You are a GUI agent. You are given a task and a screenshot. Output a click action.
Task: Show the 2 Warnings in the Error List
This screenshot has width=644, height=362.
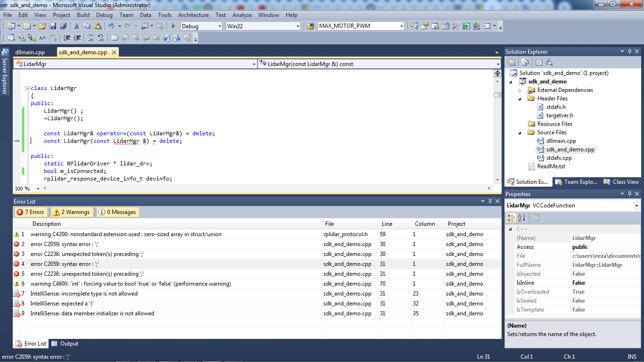(x=72, y=212)
